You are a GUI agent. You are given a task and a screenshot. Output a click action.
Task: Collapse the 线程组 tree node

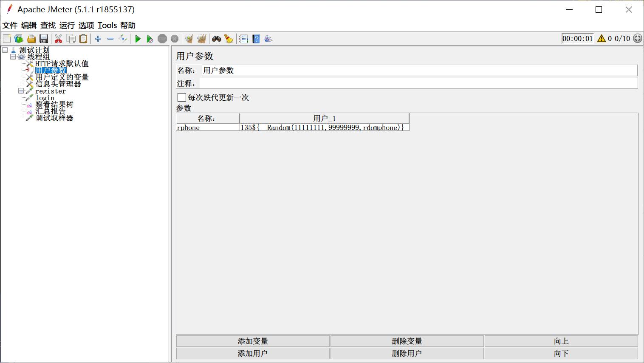pos(13,57)
